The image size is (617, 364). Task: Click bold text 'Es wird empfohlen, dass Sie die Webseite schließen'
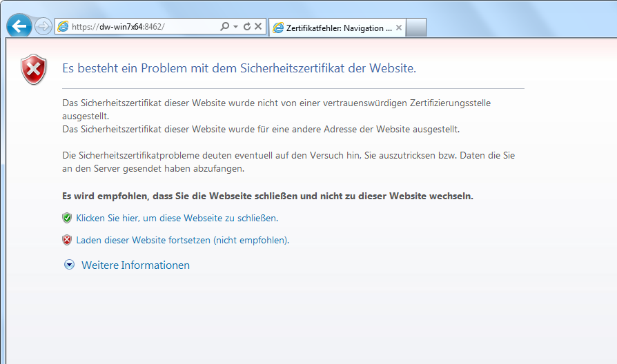point(268,196)
